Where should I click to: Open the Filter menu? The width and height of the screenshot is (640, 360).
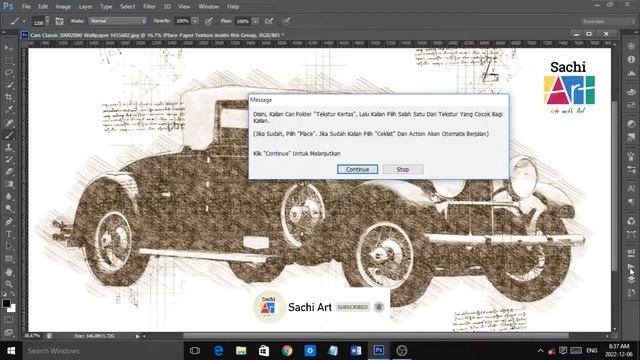tap(149, 7)
